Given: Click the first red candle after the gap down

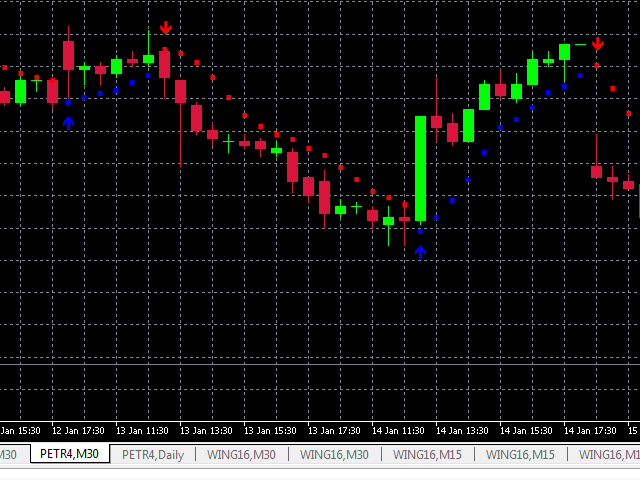Looking at the screenshot, I should pos(596,171).
